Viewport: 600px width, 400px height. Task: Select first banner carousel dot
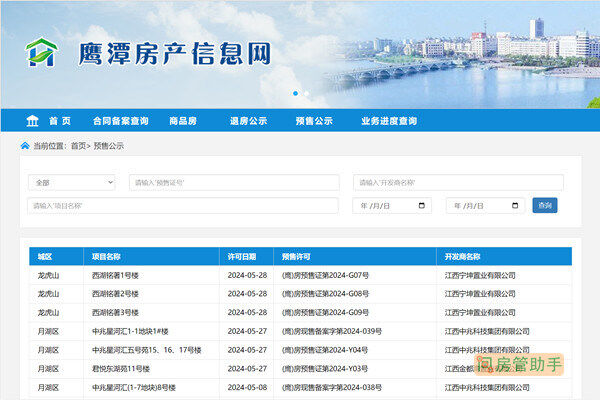click(295, 93)
